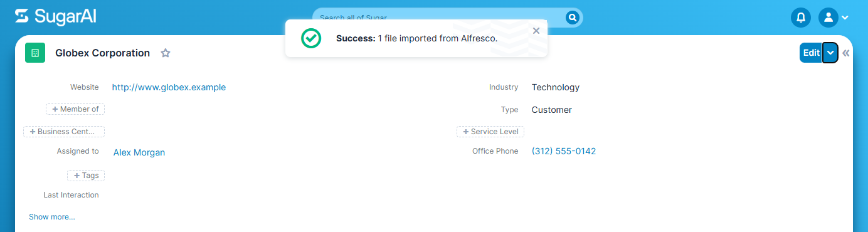Click the Industry field label
Image resolution: width=868 pixels, height=232 pixels.
[504, 87]
